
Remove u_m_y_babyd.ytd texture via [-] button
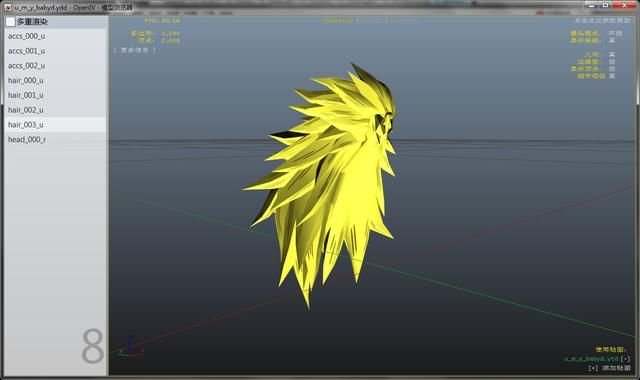coord(625,359)
